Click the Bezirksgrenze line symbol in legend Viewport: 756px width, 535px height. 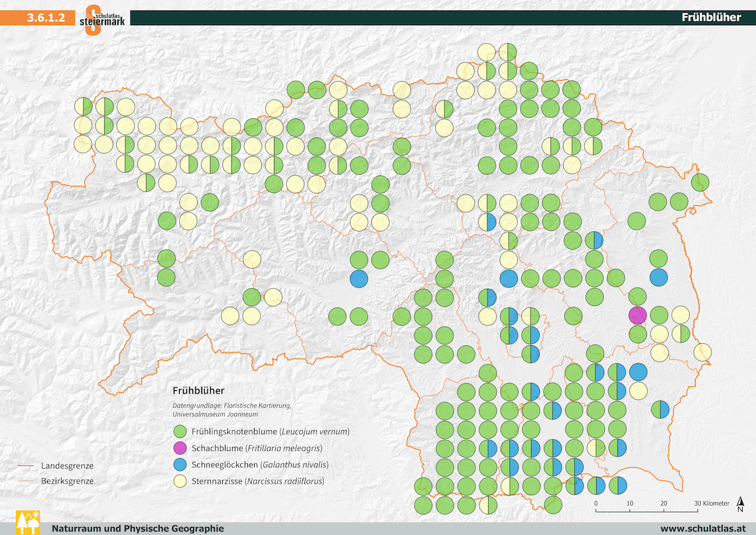click(27, 481)
